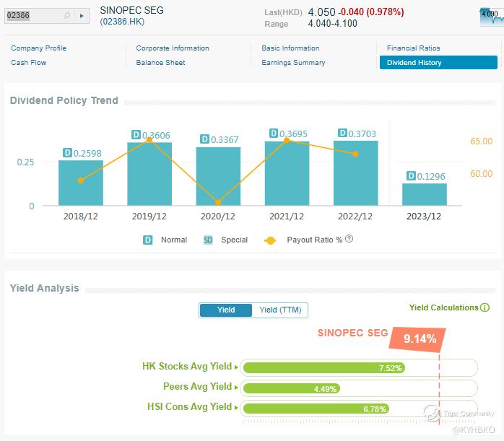Click the range value 4.040-4.100
This screenshot has height=441, width=504.
click(332, 23)
